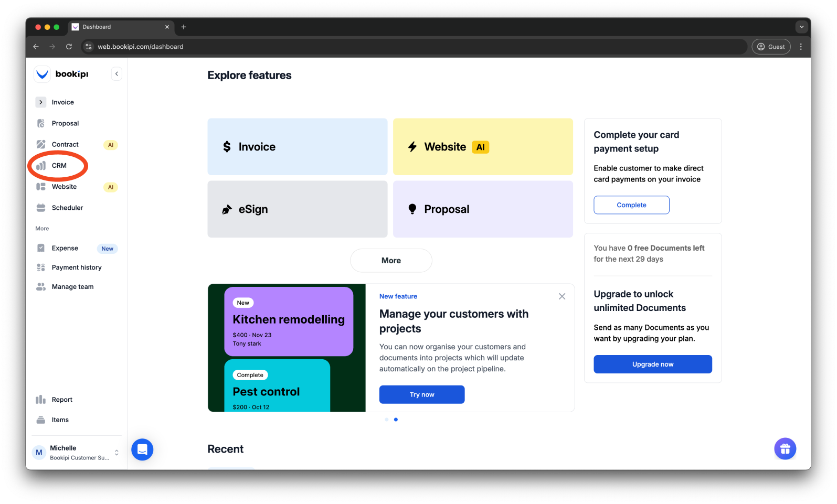Open the Guest profile menu
This screenshot has height=504, width=837.
pyautogui.click(x=771, y=47)
